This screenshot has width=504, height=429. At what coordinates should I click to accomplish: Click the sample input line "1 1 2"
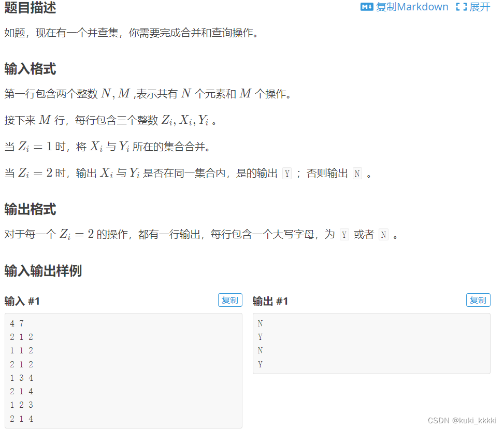[22, 351]
